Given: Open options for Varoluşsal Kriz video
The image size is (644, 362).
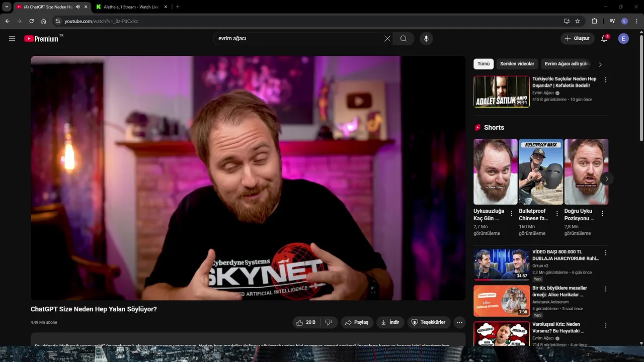Looking at the screenshot, I should click(x=605, y=325).
